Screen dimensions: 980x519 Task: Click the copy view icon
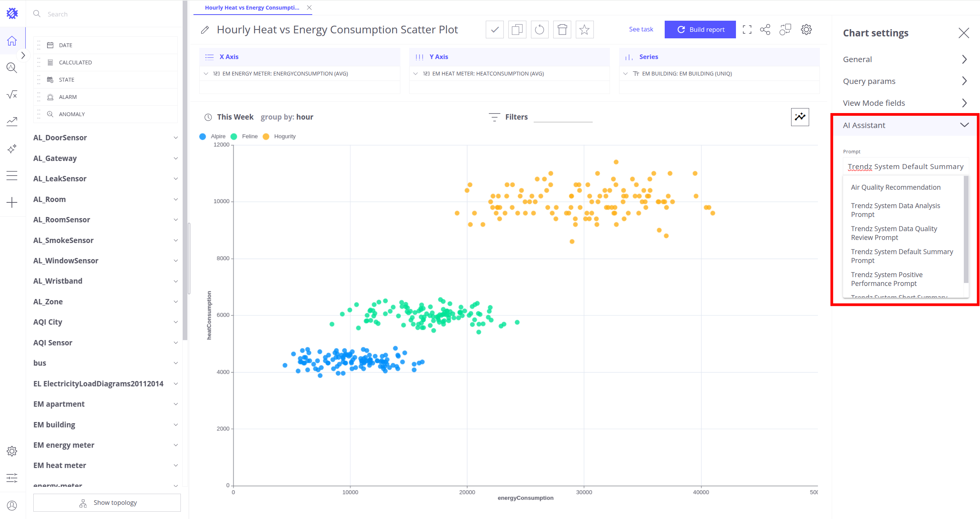click(x=517, y=30)
